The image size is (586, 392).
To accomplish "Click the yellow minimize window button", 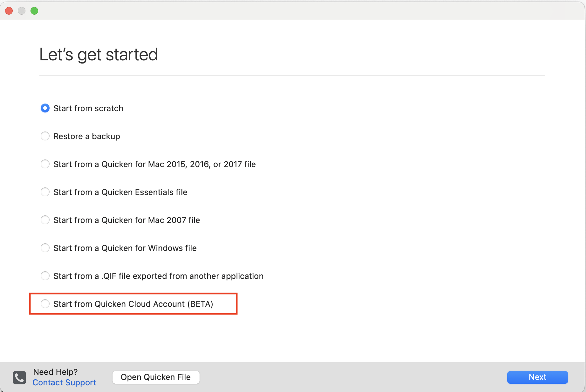I will tap(21, 10).
